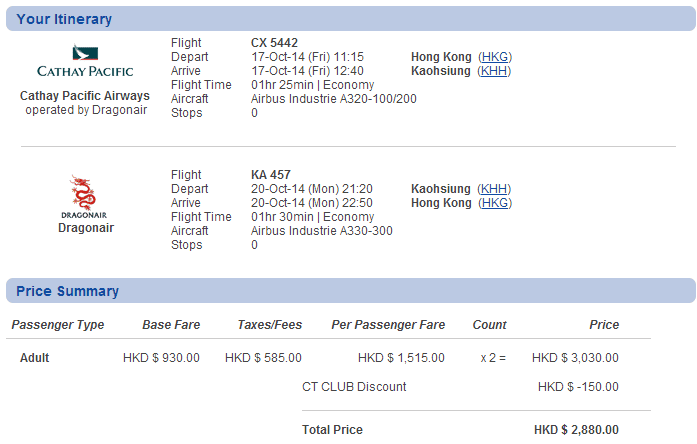Click the HKG link for the return arrival

[495, 203]
